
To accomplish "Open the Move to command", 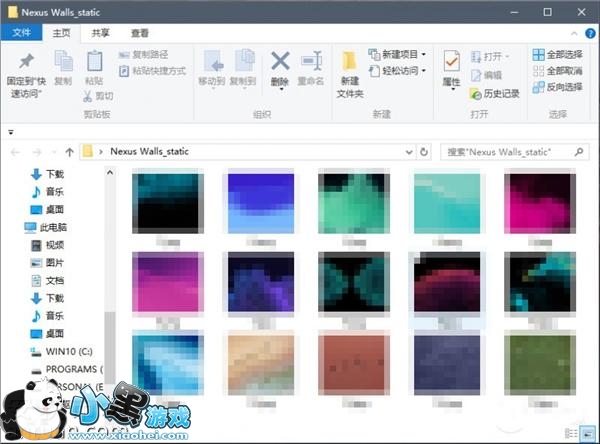I will click(x=212, y=68).
